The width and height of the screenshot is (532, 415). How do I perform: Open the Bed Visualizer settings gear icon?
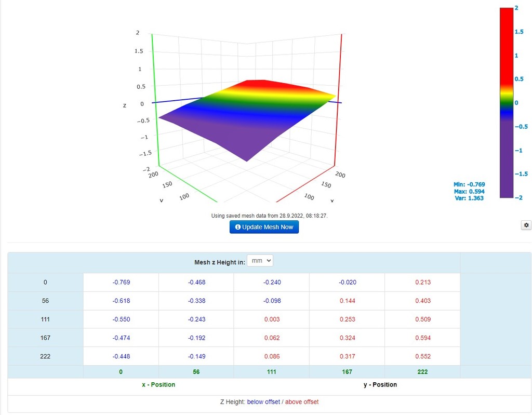(x=526, y=225)
